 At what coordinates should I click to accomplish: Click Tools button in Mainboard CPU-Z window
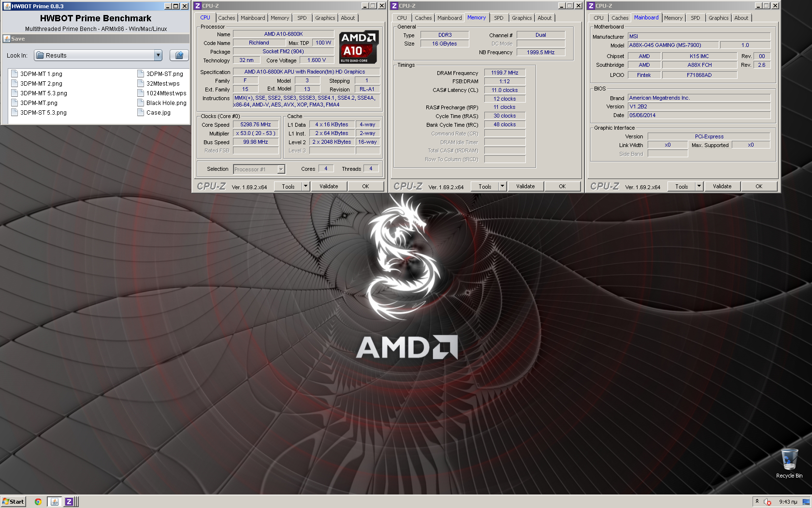coord(682,186)
